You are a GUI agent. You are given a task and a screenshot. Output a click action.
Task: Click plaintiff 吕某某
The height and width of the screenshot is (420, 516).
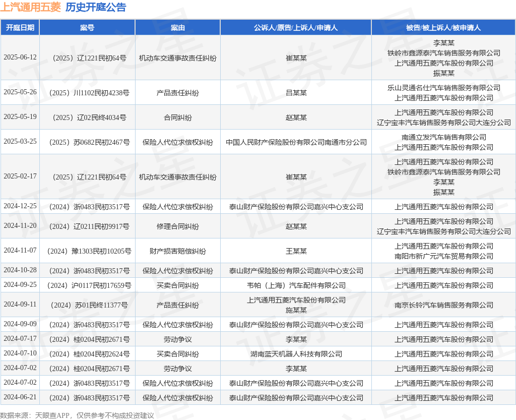(296, 93)
